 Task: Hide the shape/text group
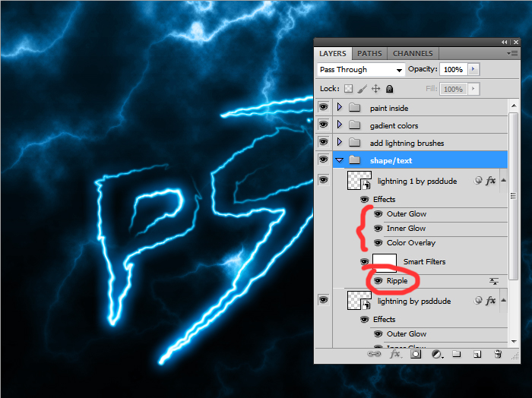[323, 160]
